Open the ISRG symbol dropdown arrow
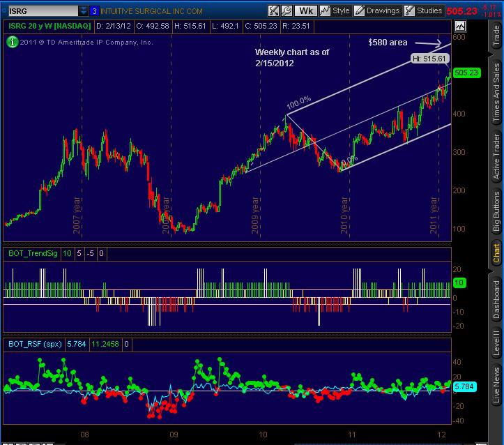504x445 pixels. pyautogui.click(x=83, y=11)
